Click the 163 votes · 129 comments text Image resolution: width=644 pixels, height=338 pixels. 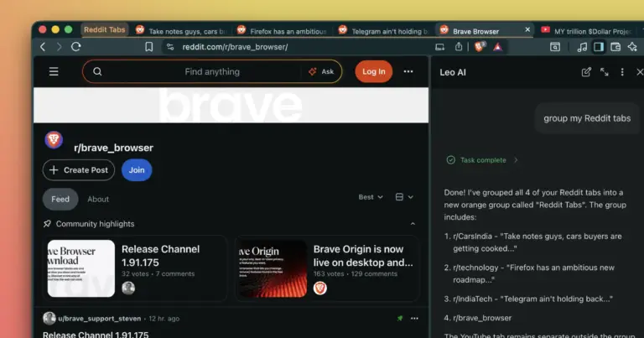tap(356, 274)
